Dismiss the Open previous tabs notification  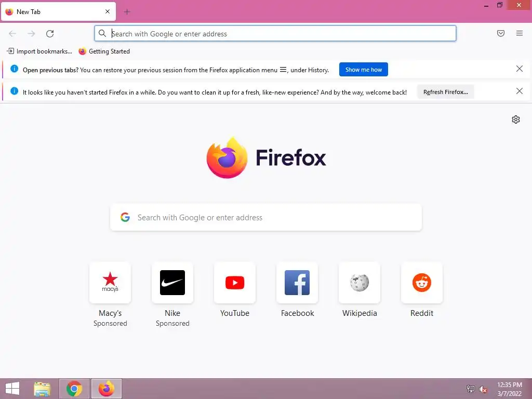(x=519, y=69)
